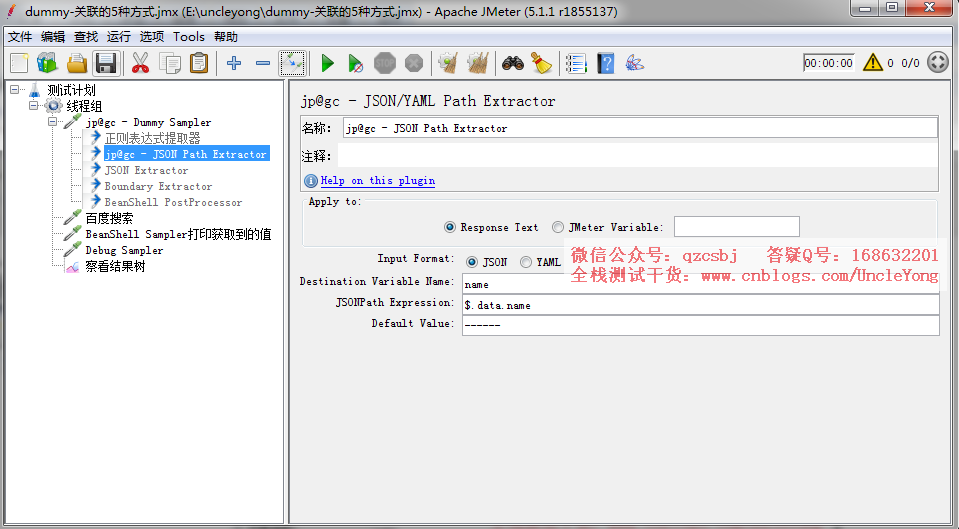Select 察看结果树 listener in the tree

(x=115, y=266)
